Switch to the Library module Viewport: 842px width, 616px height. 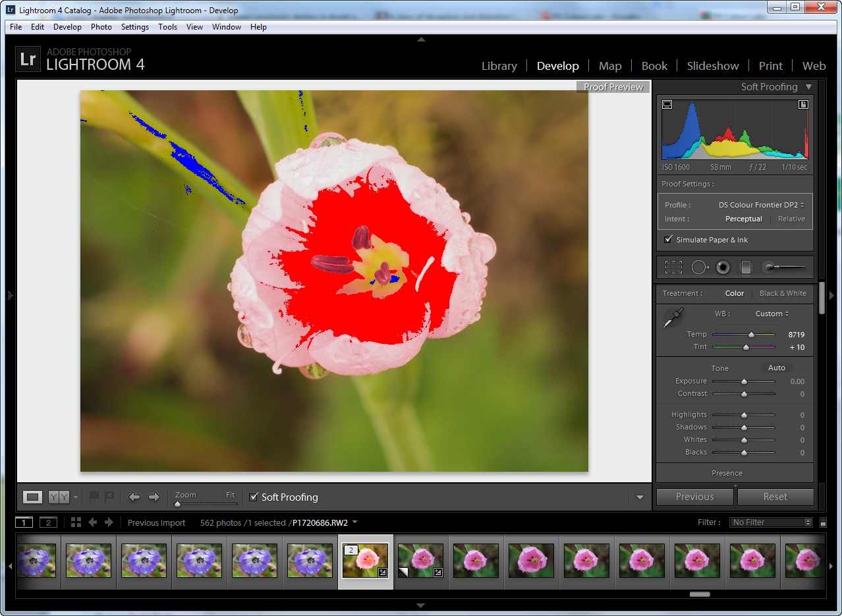coord(499,66)
